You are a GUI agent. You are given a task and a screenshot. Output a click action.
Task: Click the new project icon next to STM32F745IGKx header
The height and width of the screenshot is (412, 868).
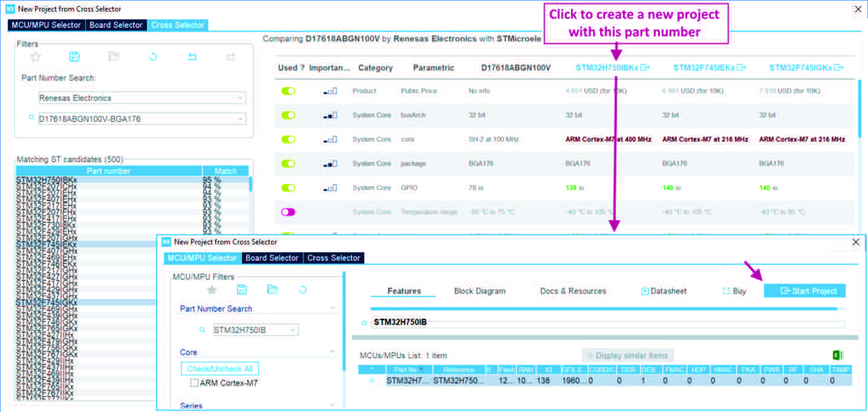click(838, 68)
